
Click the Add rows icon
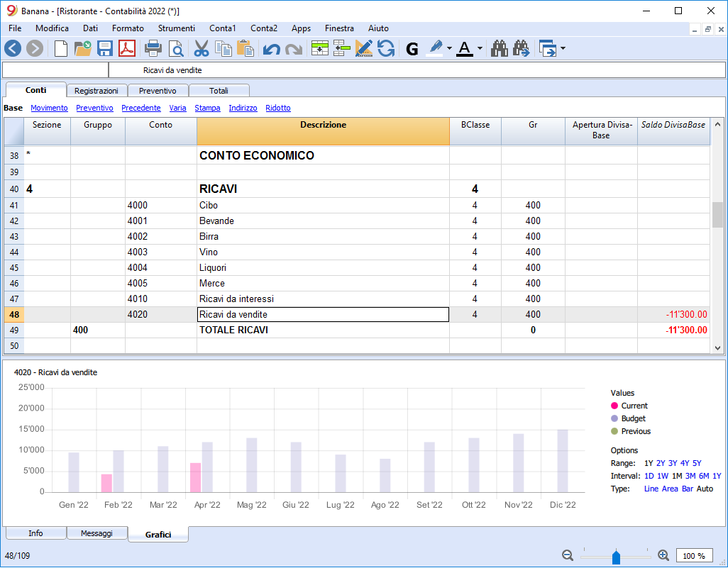(x=320, y=48)
